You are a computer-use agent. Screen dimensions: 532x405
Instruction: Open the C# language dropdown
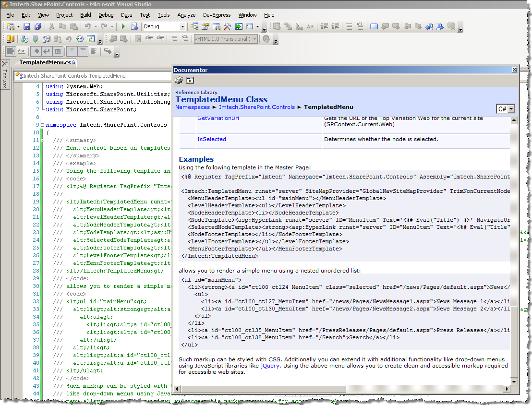pos(506,109)
